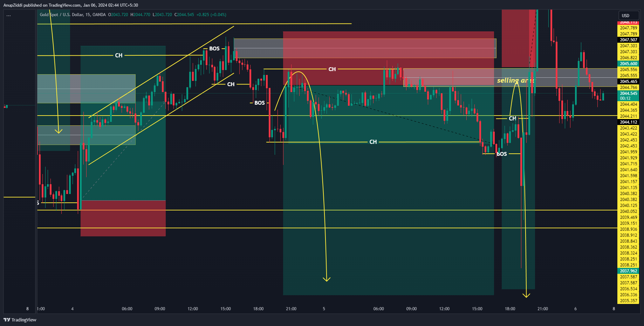This screenshot has width=644, height=326.
Task: Click the change value +0.825 (+0.04%)
Action: tap(211, 15)
